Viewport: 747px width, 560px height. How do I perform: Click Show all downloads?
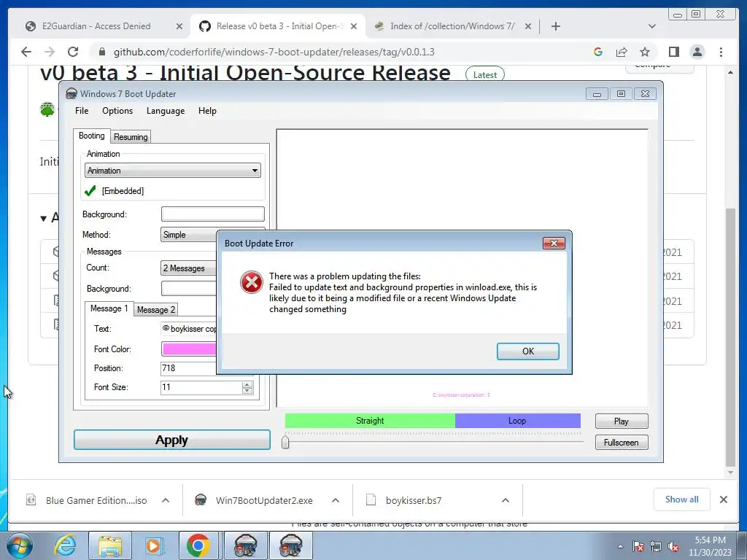coord(682,499)
